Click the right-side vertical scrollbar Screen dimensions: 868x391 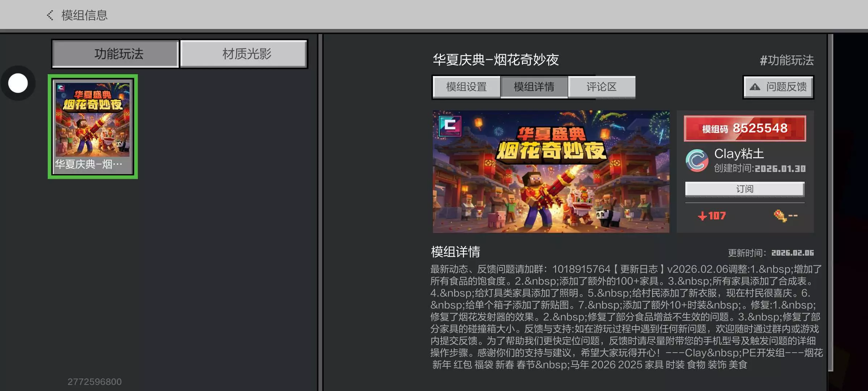tap(830, 203)
